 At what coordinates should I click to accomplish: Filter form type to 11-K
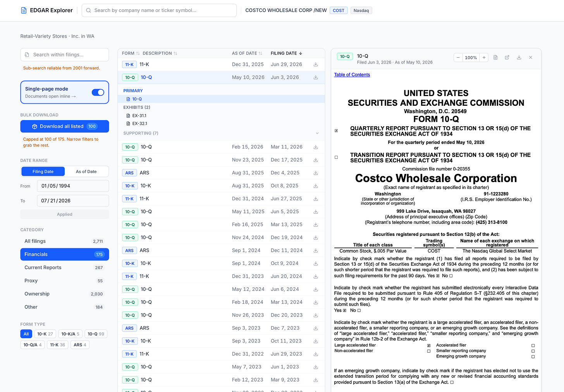(x=57, y=345)
